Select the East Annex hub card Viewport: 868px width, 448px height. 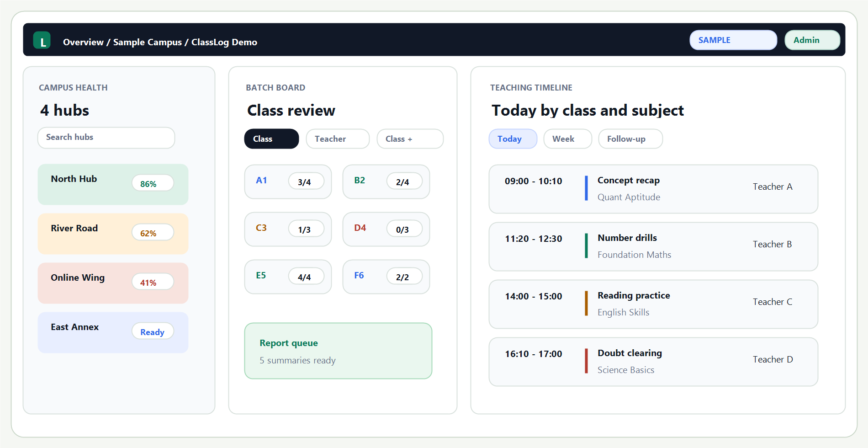point(113,332)
